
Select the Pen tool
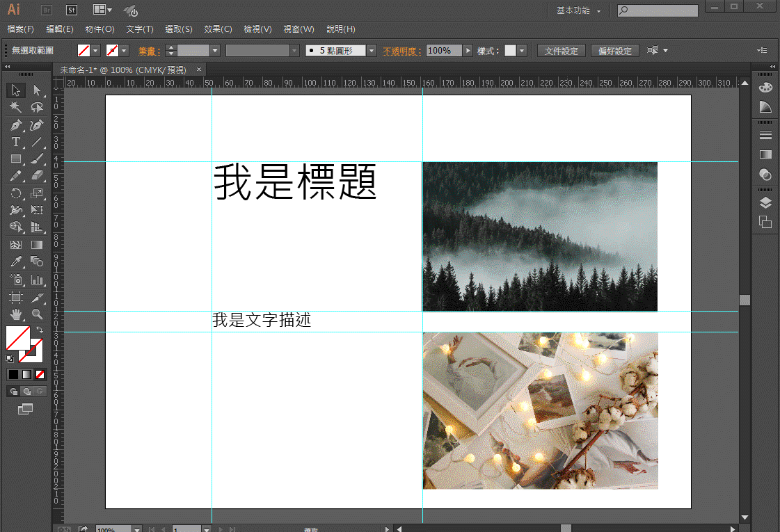coord(16,124)
